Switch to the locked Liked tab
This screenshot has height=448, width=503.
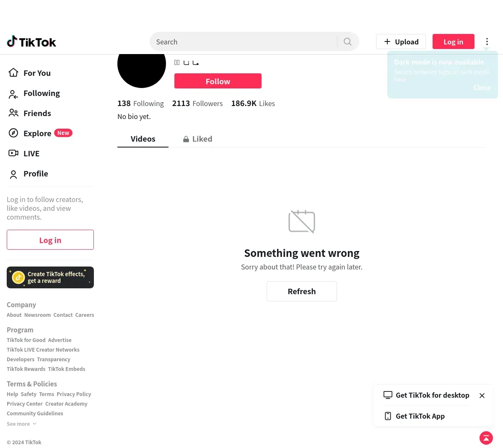[197, 139]
